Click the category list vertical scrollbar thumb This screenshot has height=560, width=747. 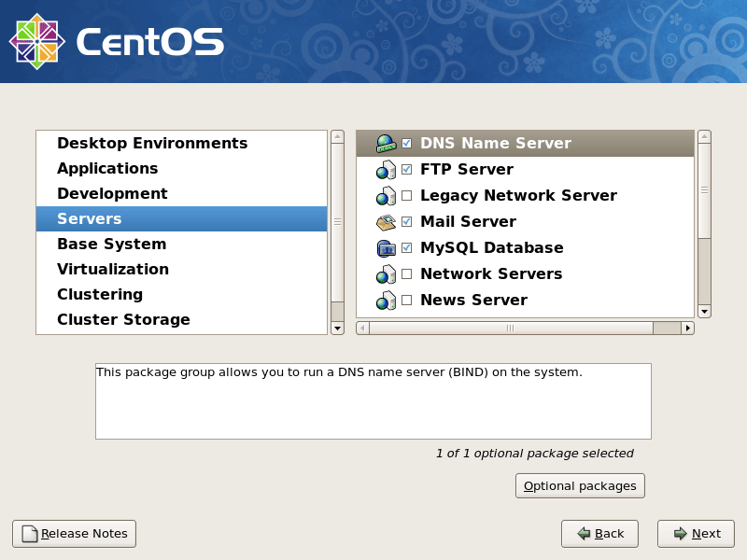pyautogui.click(x=337, y=222)
